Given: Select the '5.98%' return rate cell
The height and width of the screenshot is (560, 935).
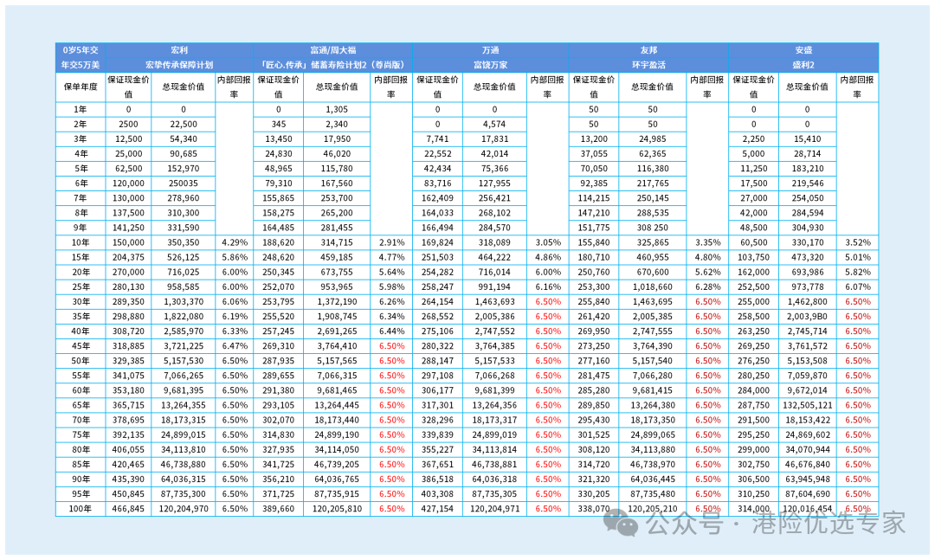Looking at the screenshot, I should click(x=392, y=286).
